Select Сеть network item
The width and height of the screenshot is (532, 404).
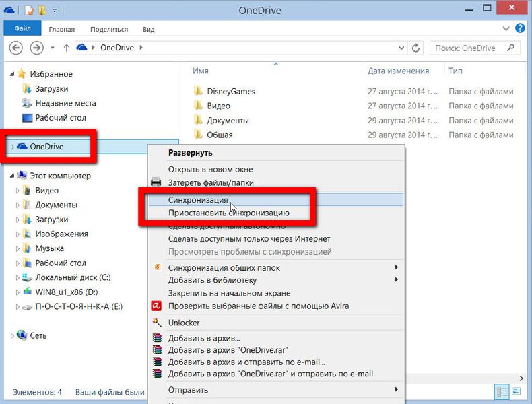pyautogui.click(x=38, y=335)
